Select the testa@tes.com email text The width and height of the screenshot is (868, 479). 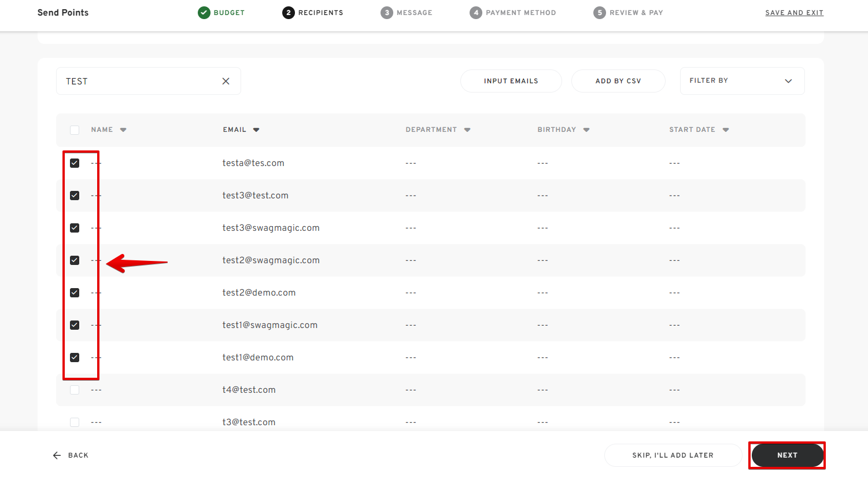pyautogui.click(x=253, y=163)
